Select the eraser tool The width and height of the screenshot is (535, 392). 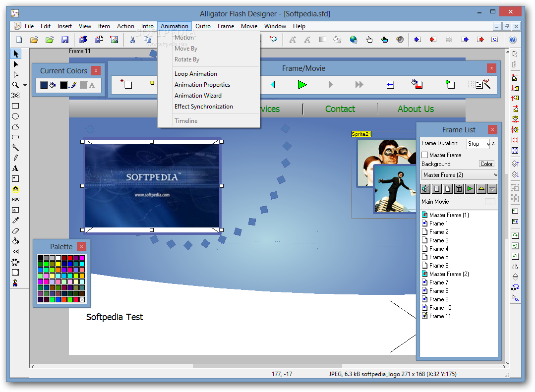tap(15, 231)
